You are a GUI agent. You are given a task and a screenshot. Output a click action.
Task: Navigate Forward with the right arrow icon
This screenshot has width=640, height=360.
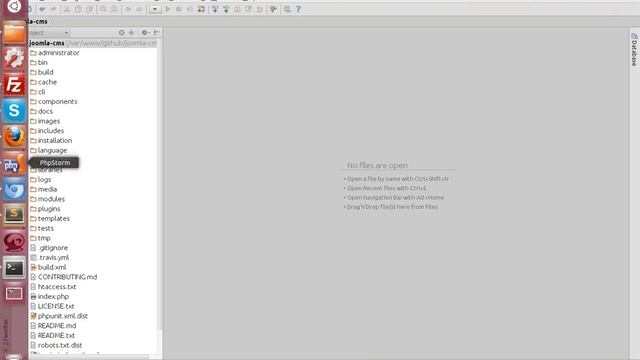(x=139, y=9)
